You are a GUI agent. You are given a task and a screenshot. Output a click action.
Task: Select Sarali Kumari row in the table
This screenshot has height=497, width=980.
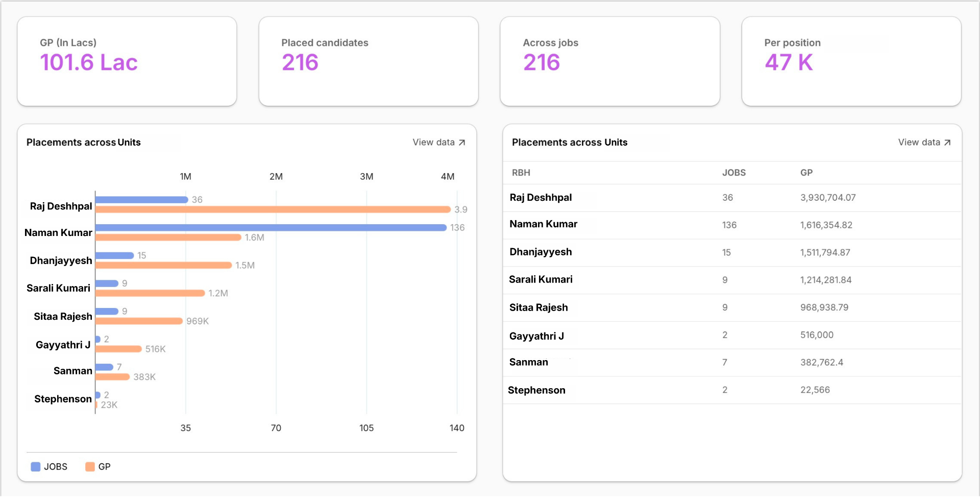coord(732,280)
